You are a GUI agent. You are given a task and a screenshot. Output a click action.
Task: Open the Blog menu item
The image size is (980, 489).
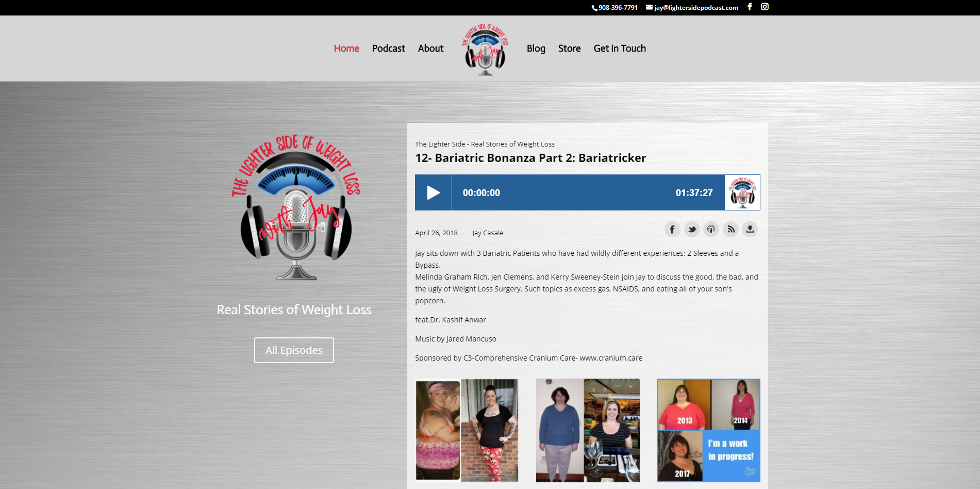536,48
